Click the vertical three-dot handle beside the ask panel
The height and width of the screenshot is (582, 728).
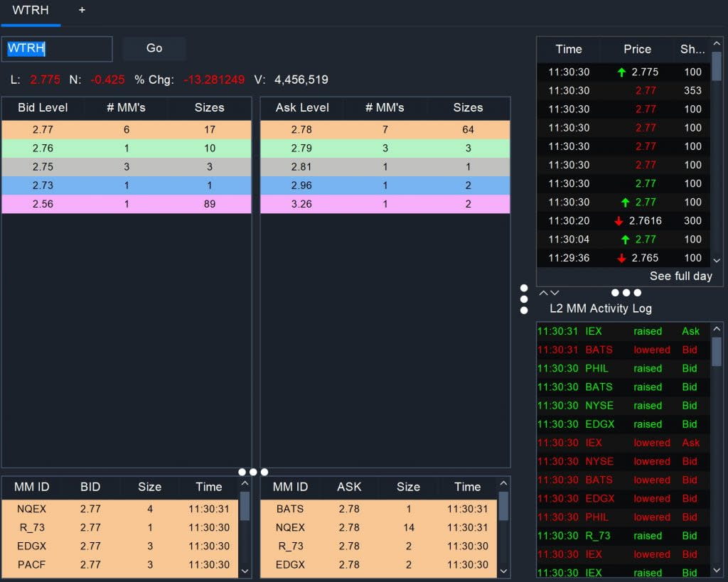524,299
